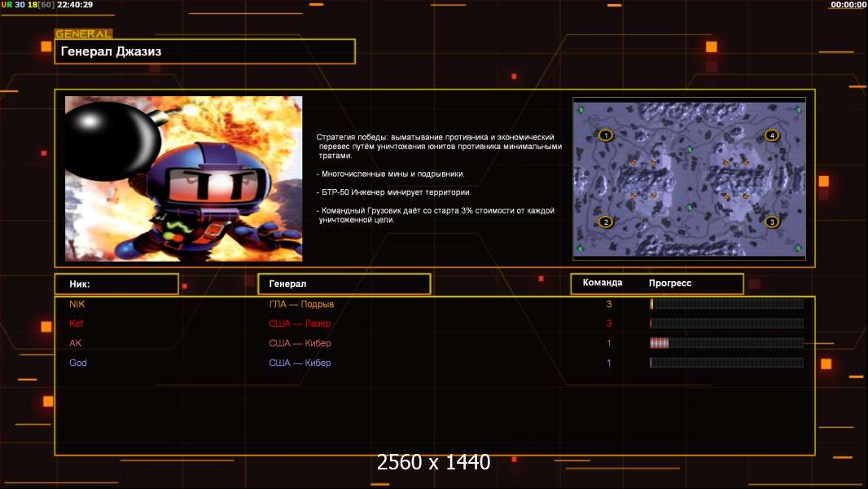This screenshot has width=868, height=489.
Task: Click 'ГЛА — Подрыв' general for NIK
Action: [x=302, y=304]
